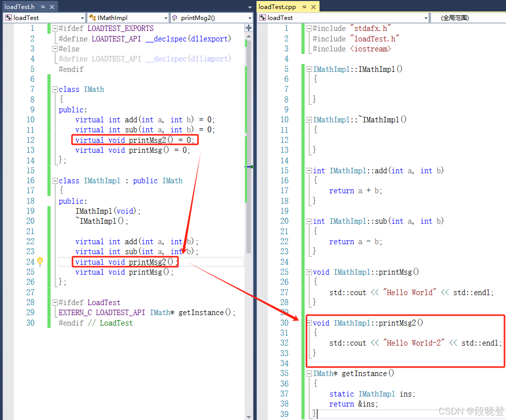Click the "~IMathImpl();" destructor declaration

click(101, 221)
